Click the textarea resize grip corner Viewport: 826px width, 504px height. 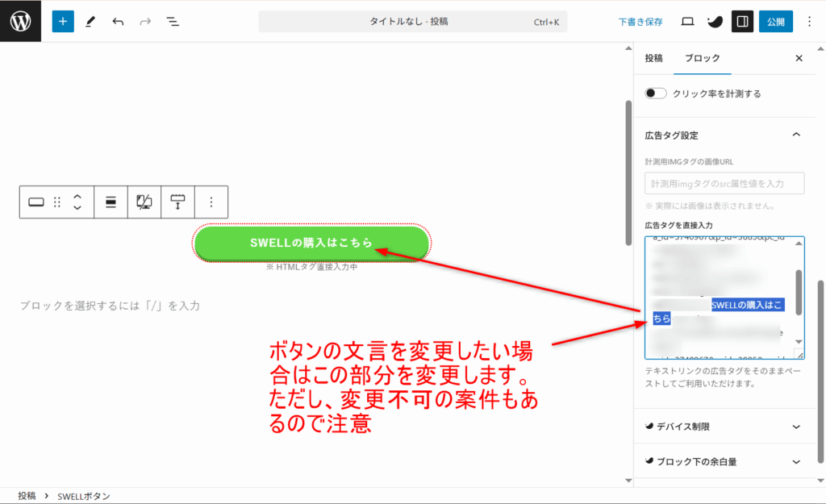pyautogui.click(x=799, y=355)
